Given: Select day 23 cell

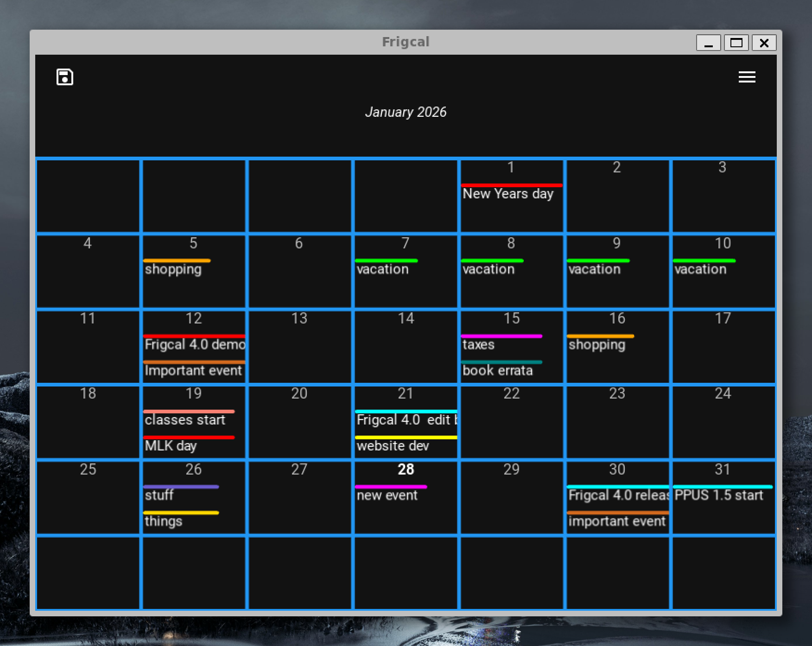Looking at the screenshot, I should coord(617,422).
